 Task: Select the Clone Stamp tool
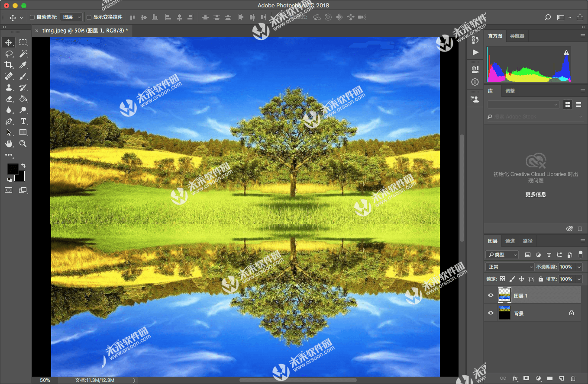pyautogui.click(x=9, y=87)
